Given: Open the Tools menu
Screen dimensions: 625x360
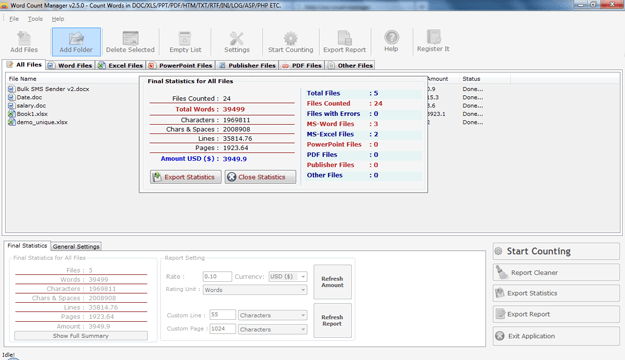Looking at the screenshot, I should (35, 19).
